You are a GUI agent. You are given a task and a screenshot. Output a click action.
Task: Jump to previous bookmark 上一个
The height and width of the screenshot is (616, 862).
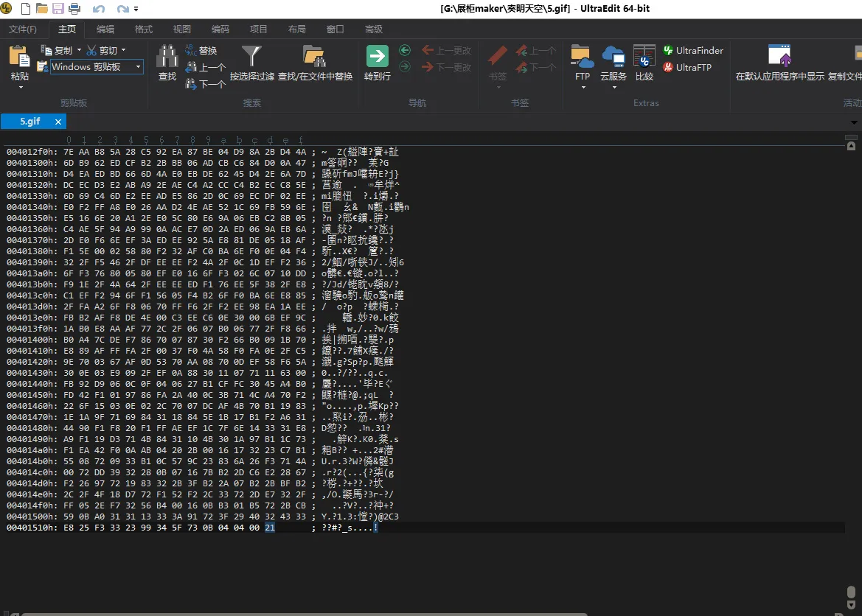click(536, 50)
